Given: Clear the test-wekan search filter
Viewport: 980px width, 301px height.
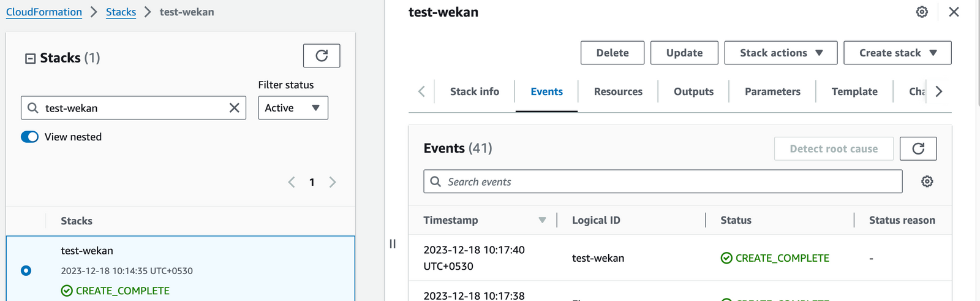Looking at the screenshot, I should [x=235, y=108].
